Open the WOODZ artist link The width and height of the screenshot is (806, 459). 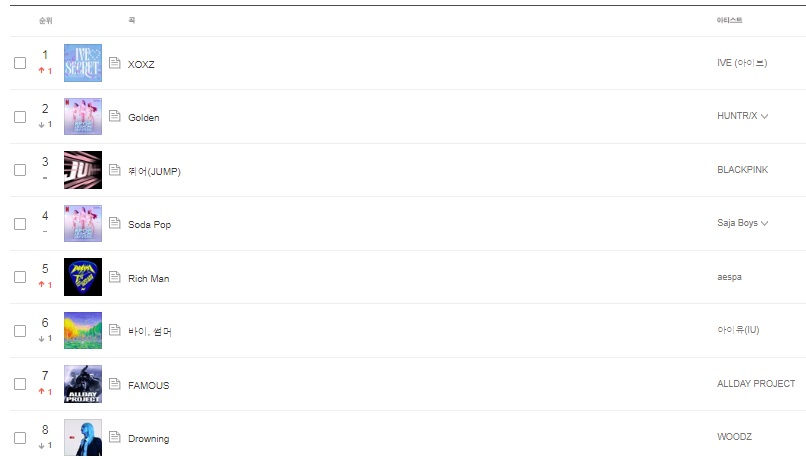[735, 436]
